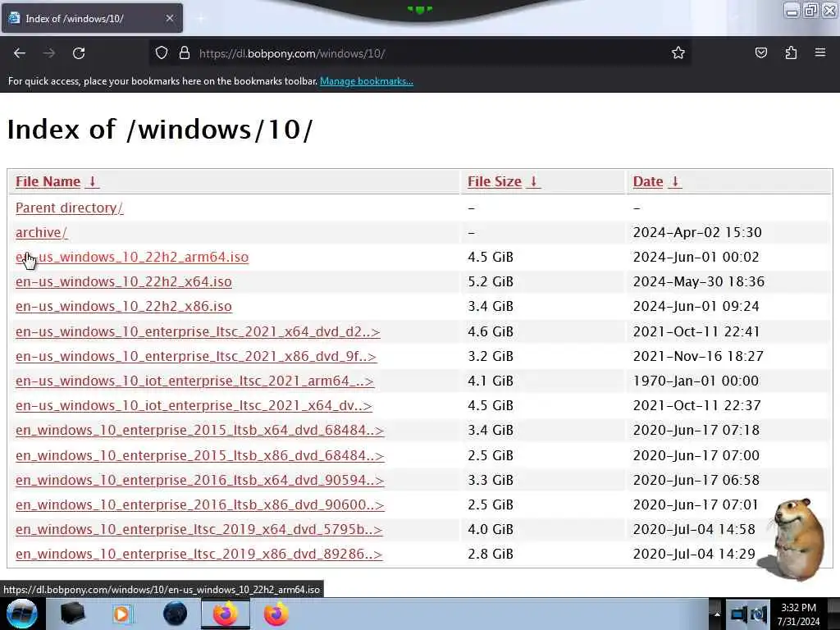
Task: Open the archive/ folder link
Action: click(x=41, y=232)
